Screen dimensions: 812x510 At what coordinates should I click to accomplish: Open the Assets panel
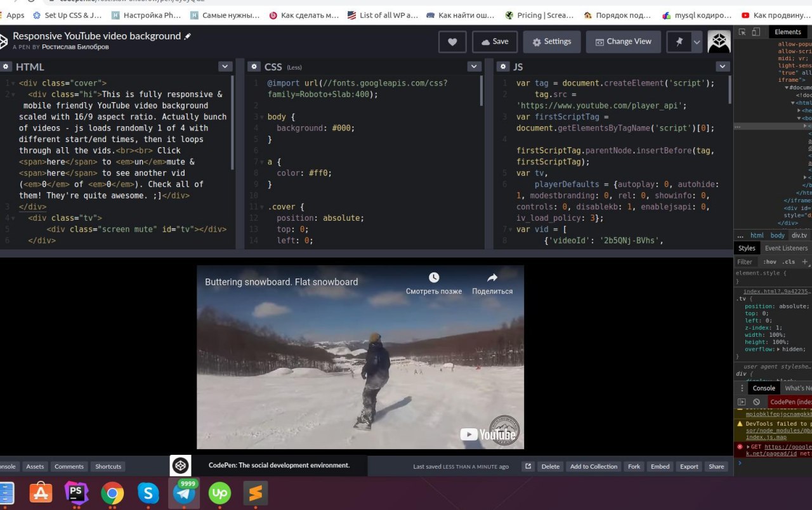coord(35,466)
